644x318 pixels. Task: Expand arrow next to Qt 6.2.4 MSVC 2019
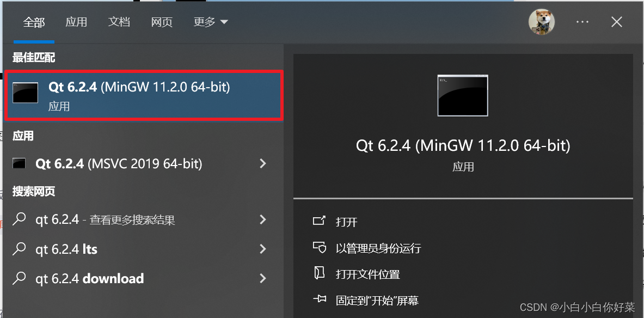coord(263,163)
